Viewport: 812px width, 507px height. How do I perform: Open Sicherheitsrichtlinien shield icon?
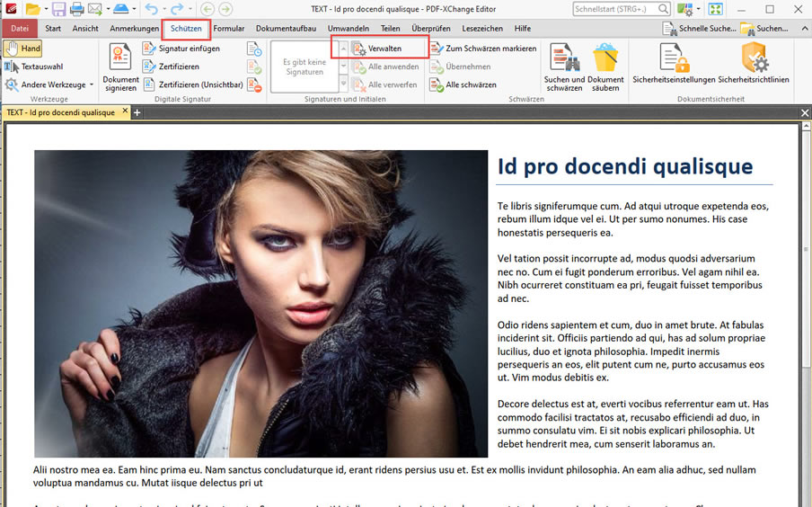[x=754, y=57]
